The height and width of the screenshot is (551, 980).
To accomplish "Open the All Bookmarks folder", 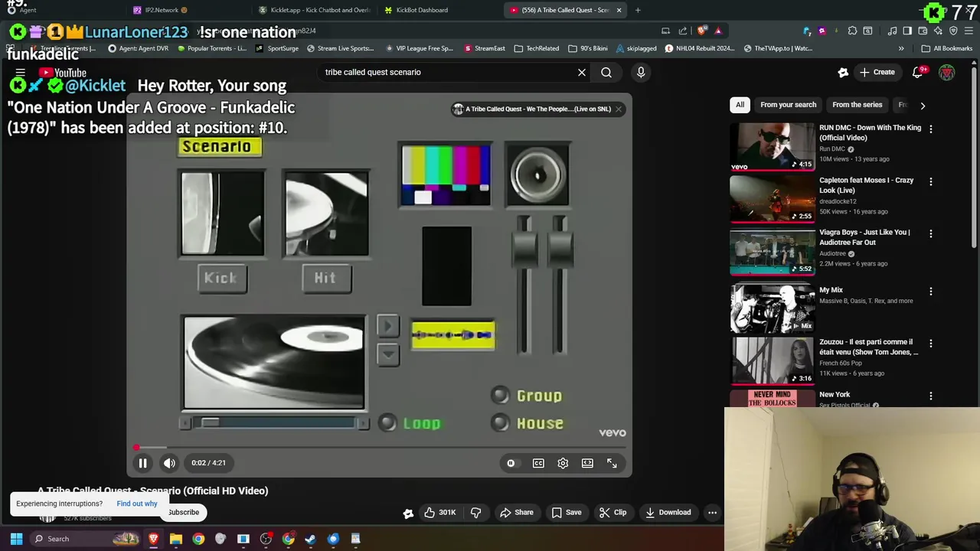I will (947, 48).
